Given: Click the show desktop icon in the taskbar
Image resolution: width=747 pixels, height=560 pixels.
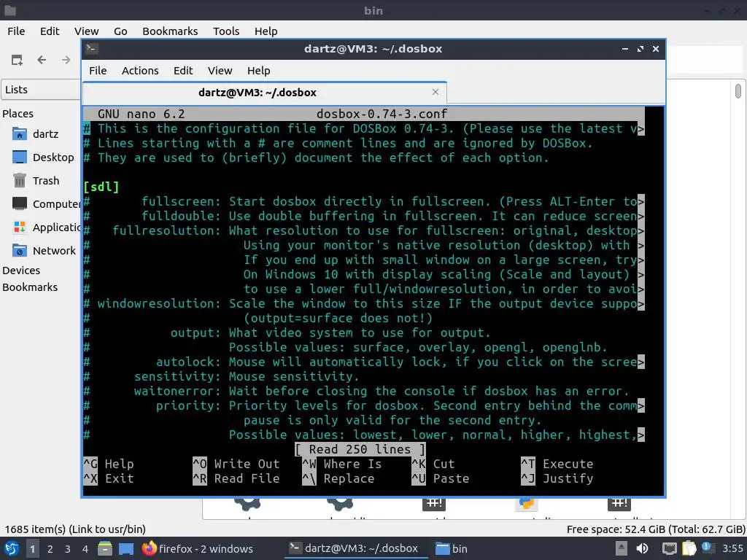Looking at the screenshot, I should (x=126, y=548).
